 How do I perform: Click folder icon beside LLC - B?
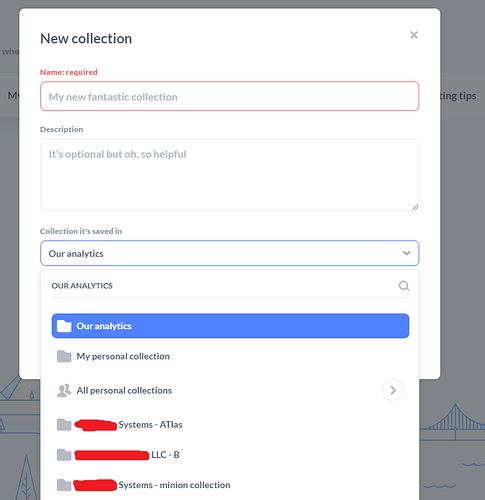pyautogui.click(x=64, y=455)
